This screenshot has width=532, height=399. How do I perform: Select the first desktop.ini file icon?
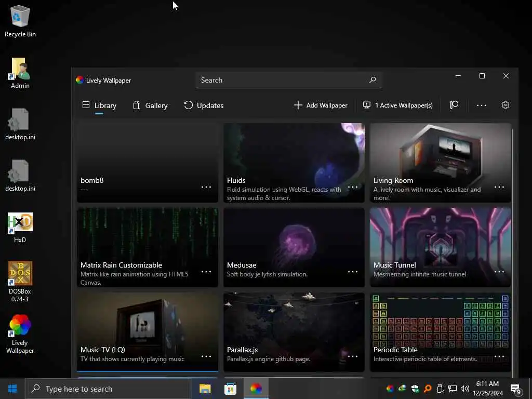(20, 124)
